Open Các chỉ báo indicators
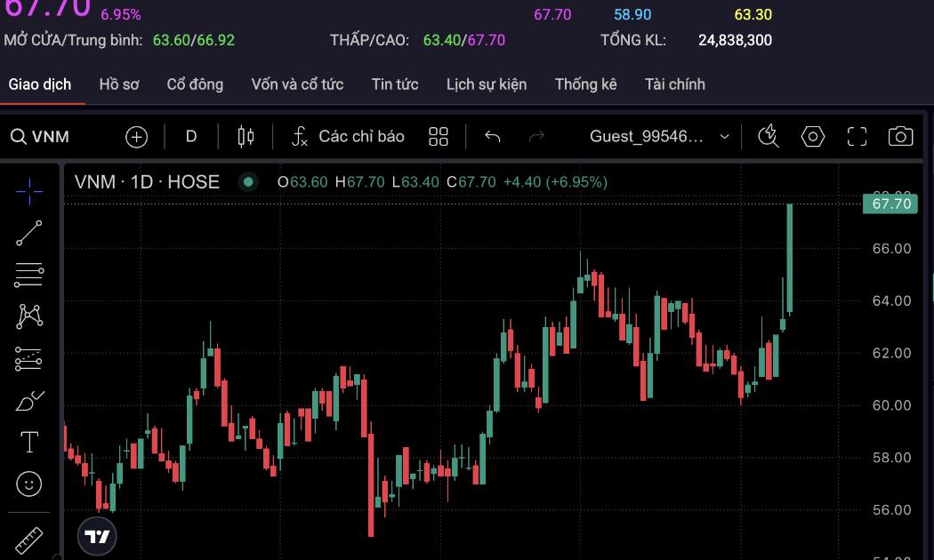 pos(349,137)
